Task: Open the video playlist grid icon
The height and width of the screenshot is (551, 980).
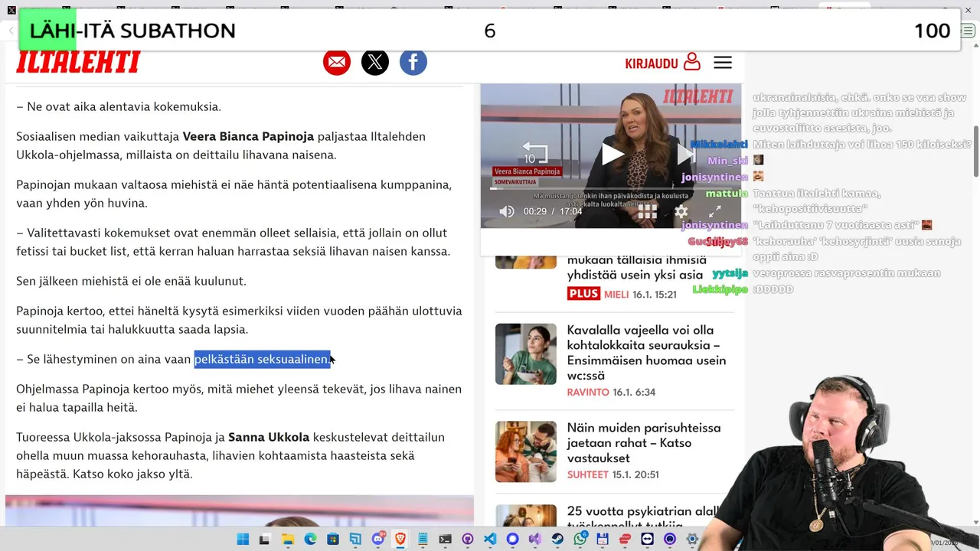Action: pos(648,211)
